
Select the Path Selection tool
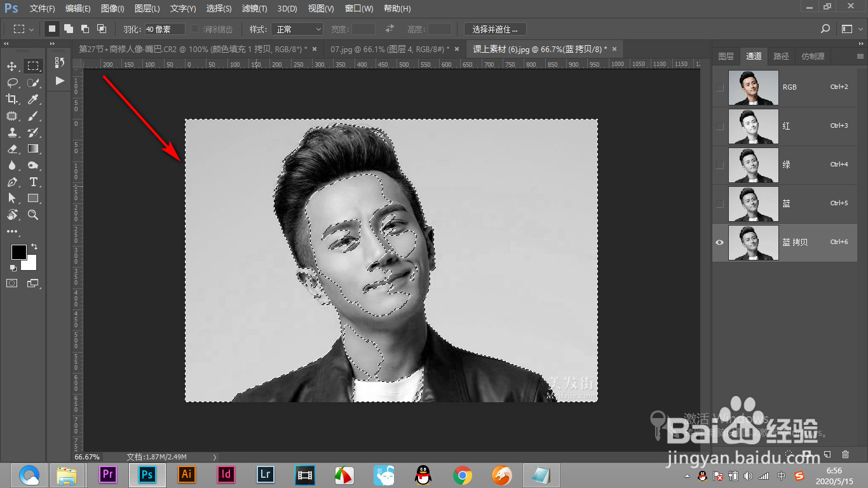[x=11, y=199]
